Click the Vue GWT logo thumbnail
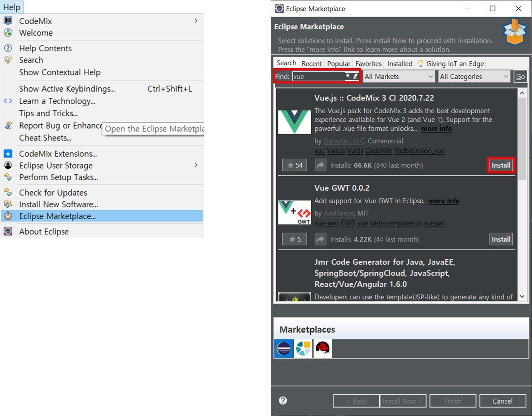Viewport: 532px width, 416px height. click(x=295, y=212)
